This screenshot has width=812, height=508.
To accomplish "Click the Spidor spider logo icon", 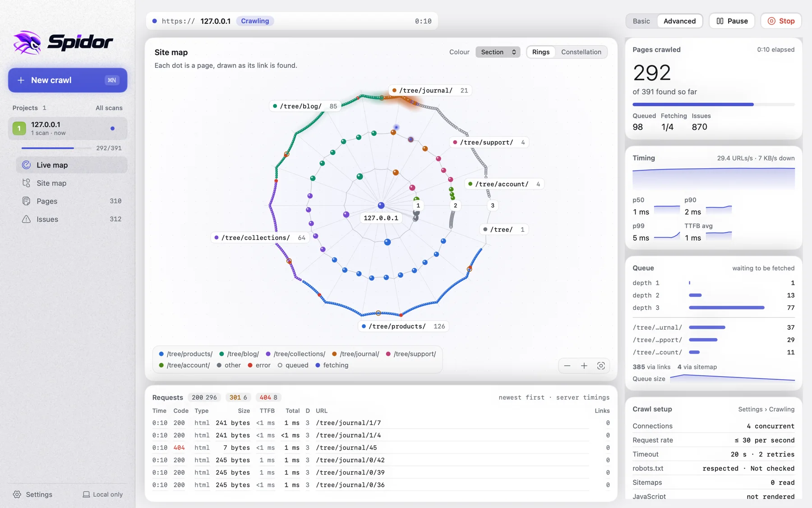I will 27,42.
